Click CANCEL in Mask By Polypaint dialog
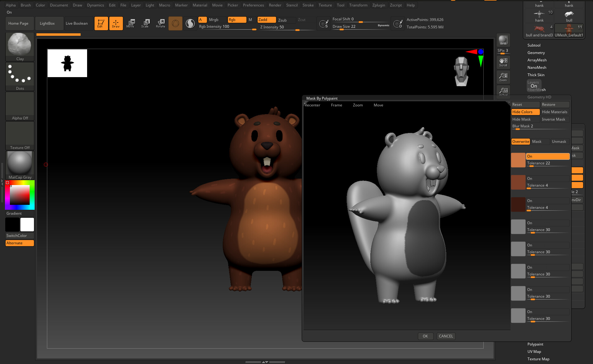The height and width of the screenshot is (364, 593). click(446, 336)
